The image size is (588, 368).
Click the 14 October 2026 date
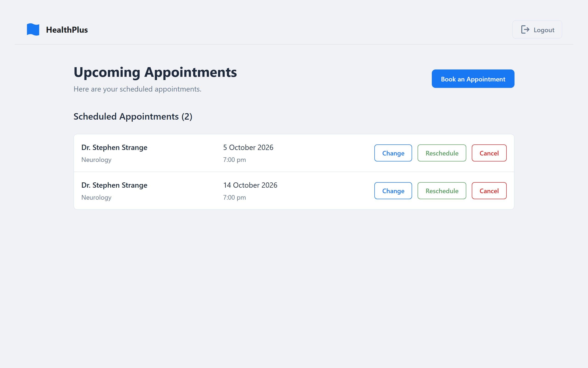click(x=250, y=185)
